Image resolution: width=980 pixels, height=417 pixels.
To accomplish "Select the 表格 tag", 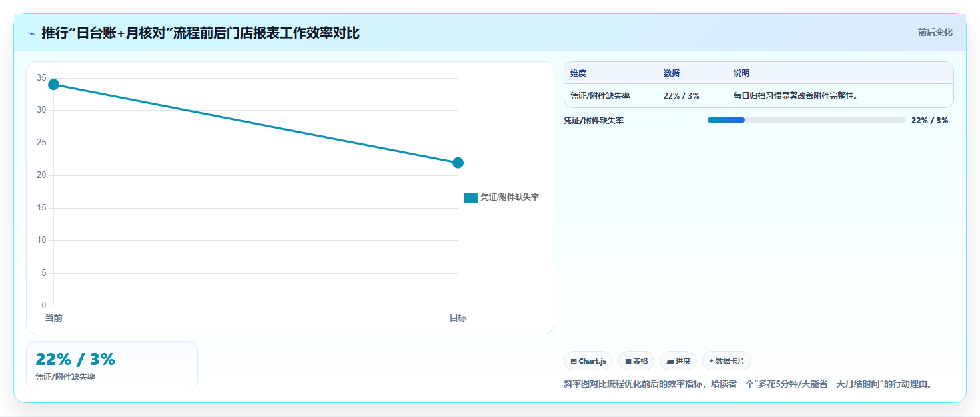I will (636, 361).
